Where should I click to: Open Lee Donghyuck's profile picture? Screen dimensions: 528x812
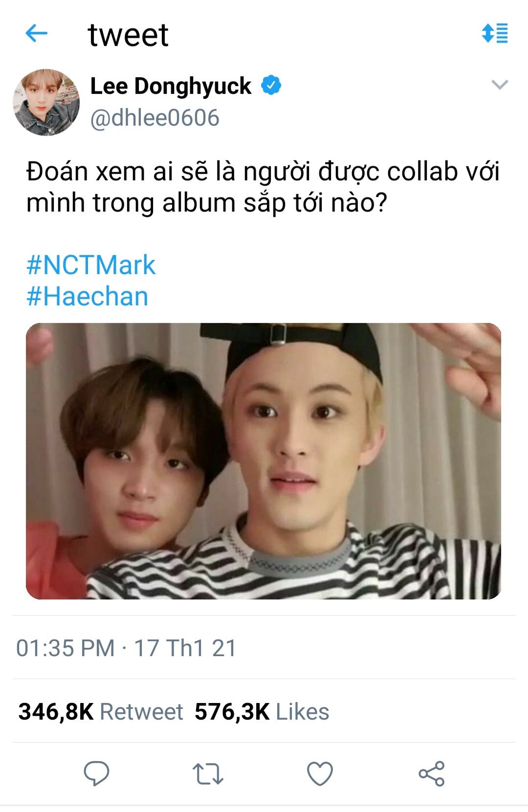point(46,102)
